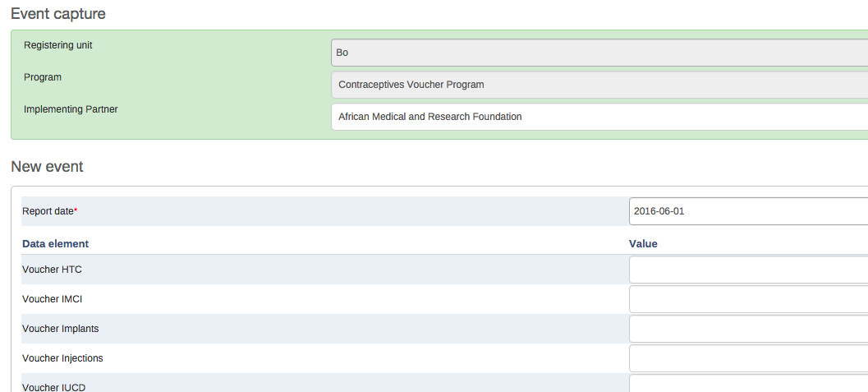The width and height of the screenshot is (868, 392).
Task: Focus the Voucher HTC value field
Action: [x=747, y=270]
